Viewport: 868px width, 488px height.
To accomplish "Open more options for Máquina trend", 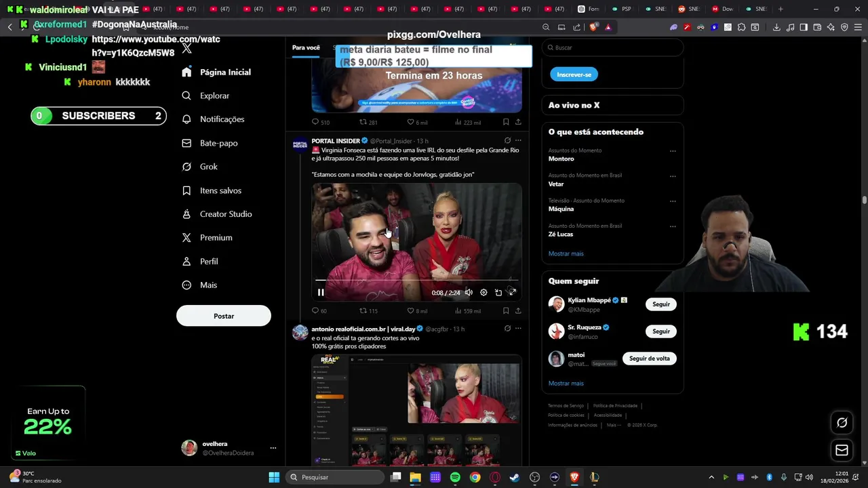I will 673,201.
